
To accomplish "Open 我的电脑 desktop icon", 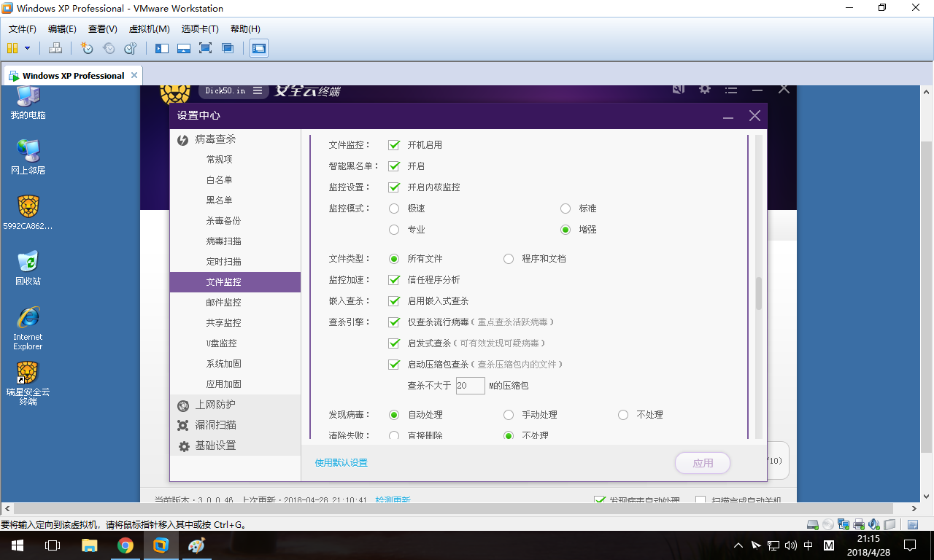I will 28,103.
